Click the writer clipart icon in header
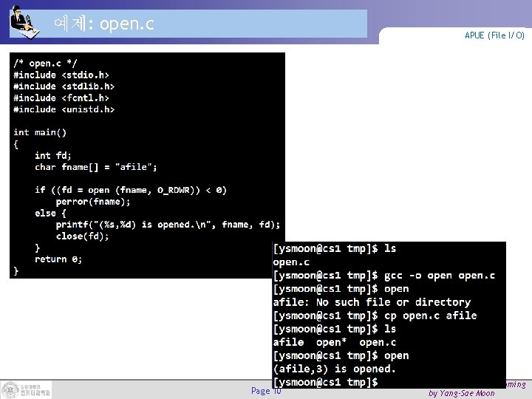The width and height of the screenshot is (532, 399). 24,22
